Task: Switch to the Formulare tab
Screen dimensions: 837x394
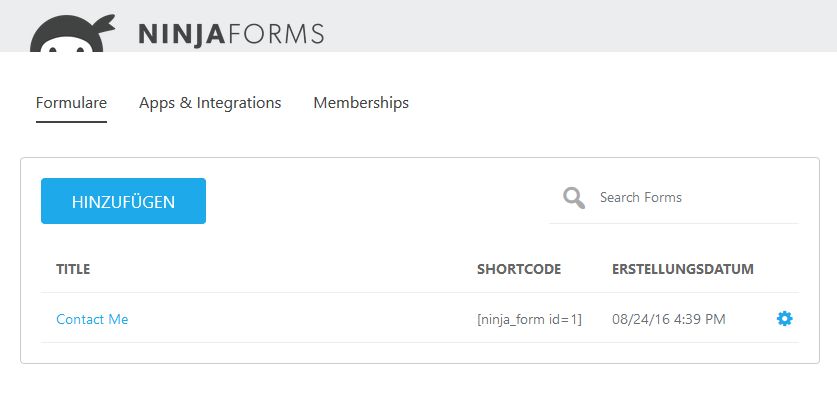Action: click(x=72, y=103)
